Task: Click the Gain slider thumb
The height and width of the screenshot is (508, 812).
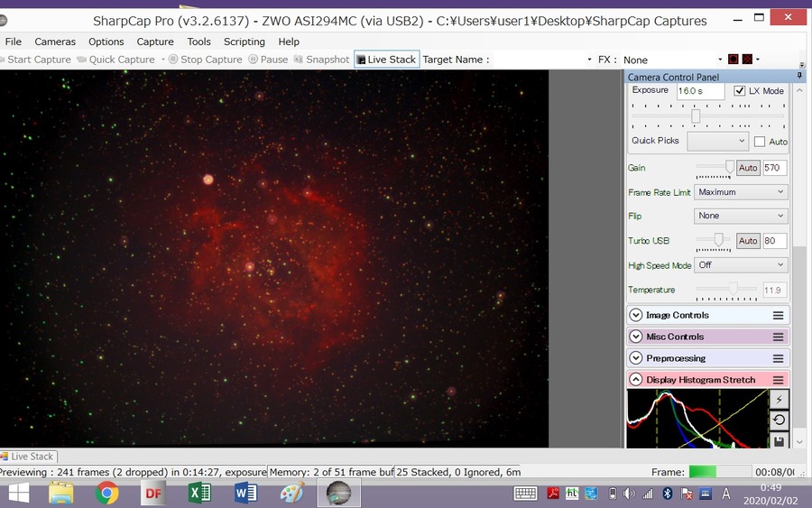Action: (x=730, y=167)
